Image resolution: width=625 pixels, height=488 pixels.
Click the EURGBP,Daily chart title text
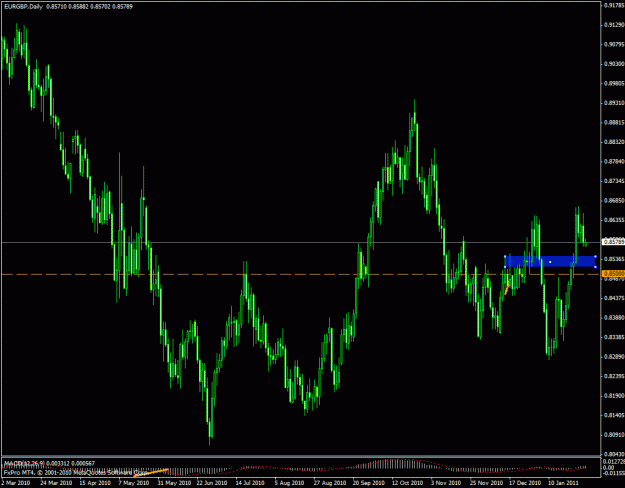(x=24, y=7)
